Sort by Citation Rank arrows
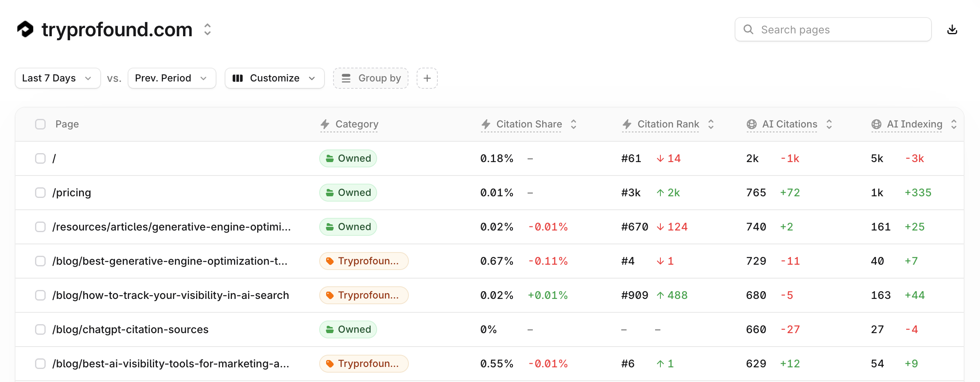 tap(711, 124)
